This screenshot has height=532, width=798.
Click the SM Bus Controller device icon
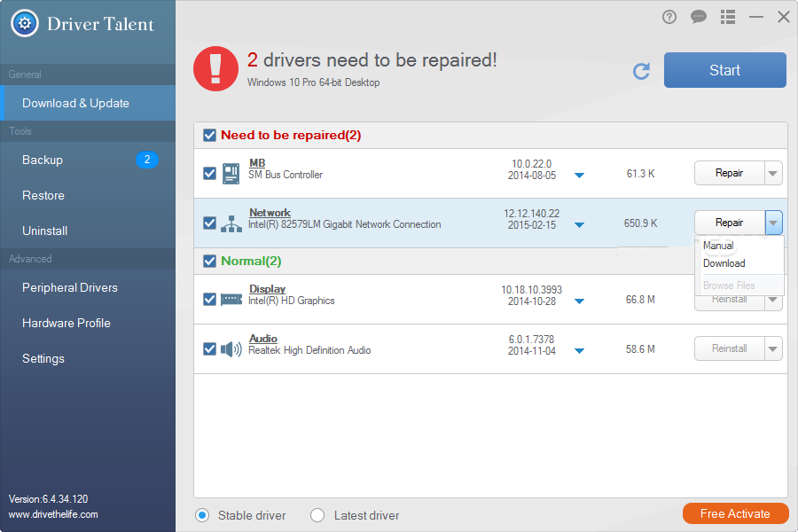(x=231, y=173)
